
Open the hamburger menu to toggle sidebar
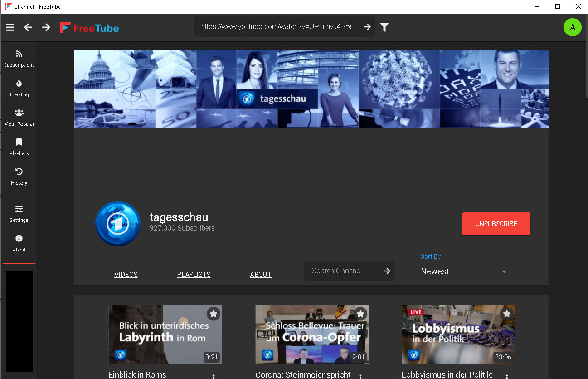pos(10,27)
